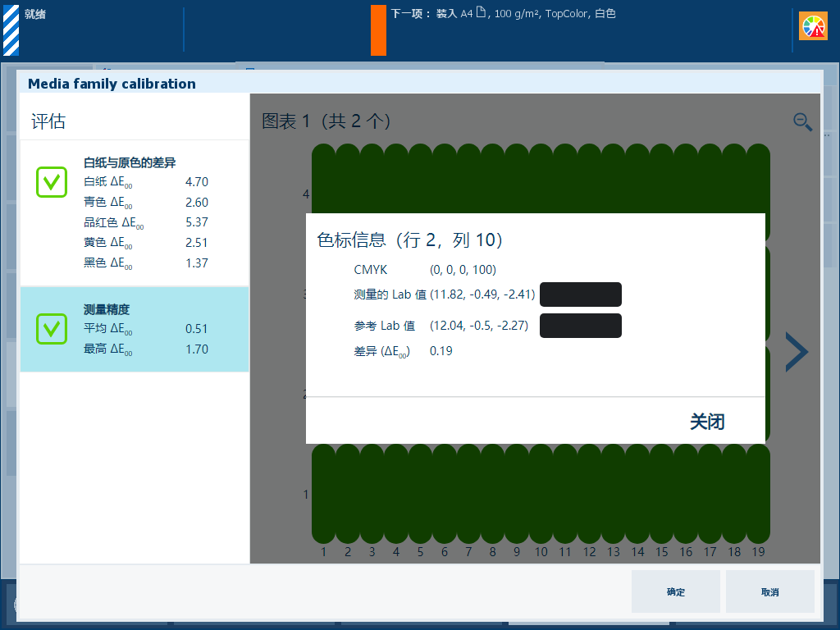
Task: Zoom out the chart view
Action: coord(802,122)
